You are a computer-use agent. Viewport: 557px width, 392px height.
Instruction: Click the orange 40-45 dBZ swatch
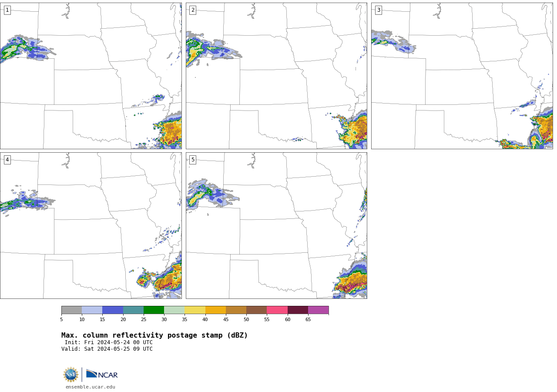(215, 310)
